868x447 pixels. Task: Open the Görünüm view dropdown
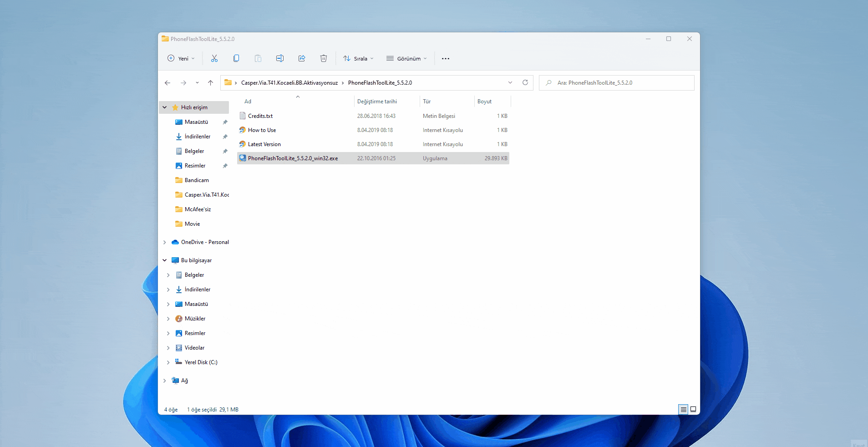coord(407,58)
